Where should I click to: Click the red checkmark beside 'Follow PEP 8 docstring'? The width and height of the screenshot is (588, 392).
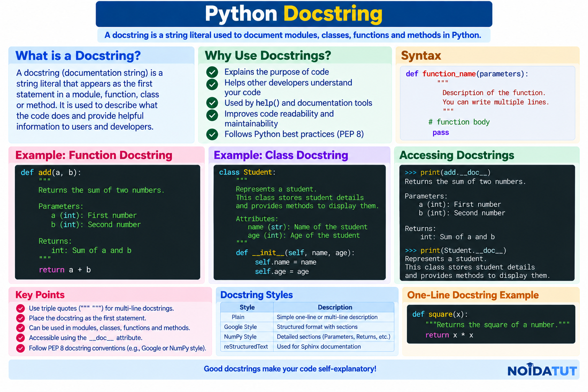click(x=21, y=348)
